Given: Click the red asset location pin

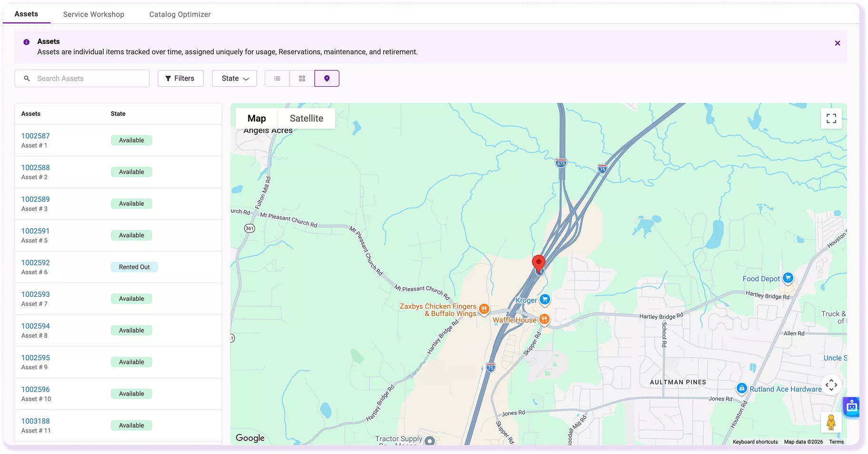Looking at the screenshot, I should pos(538,264).
